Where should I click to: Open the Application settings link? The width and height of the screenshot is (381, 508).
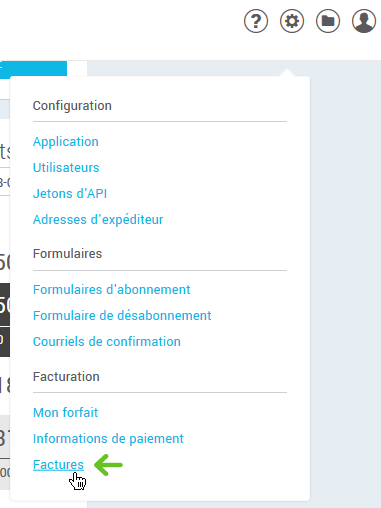[x=66, y=142]
